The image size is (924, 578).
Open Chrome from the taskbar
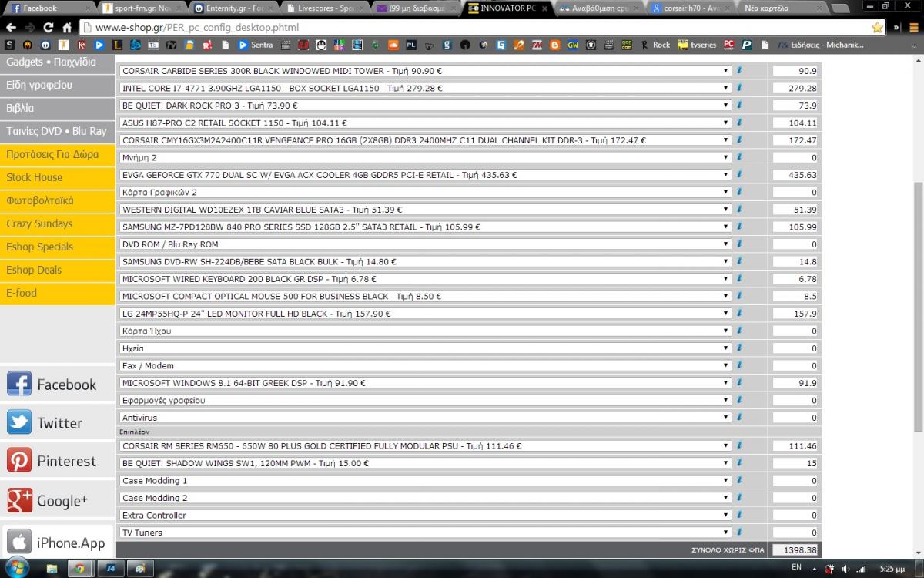point(78,569)
